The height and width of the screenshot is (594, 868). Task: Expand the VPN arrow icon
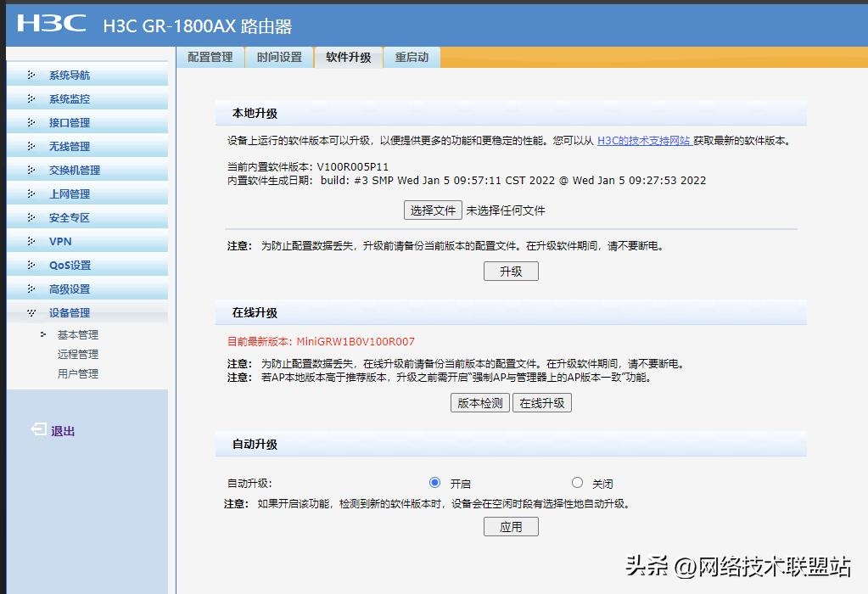(31, 241)
